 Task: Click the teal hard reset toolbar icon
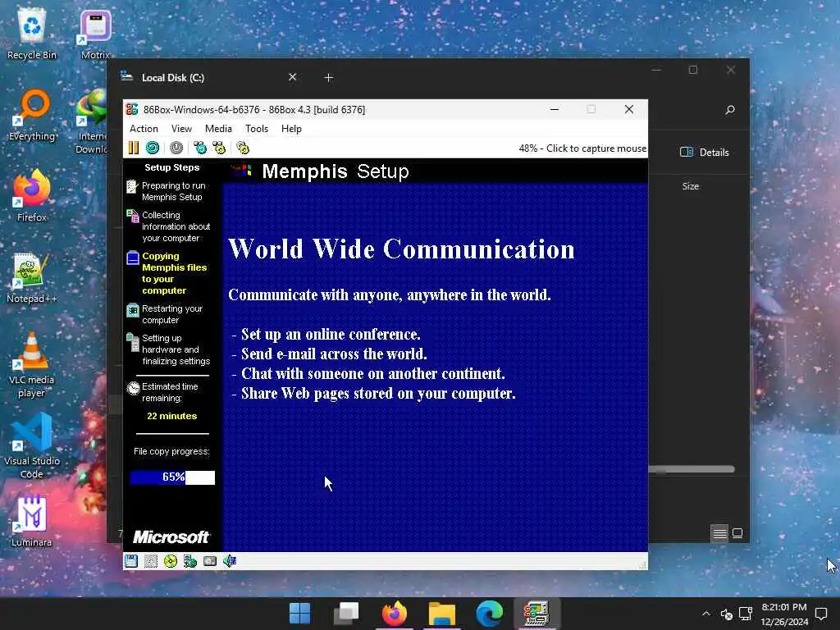tap(153, 148)
